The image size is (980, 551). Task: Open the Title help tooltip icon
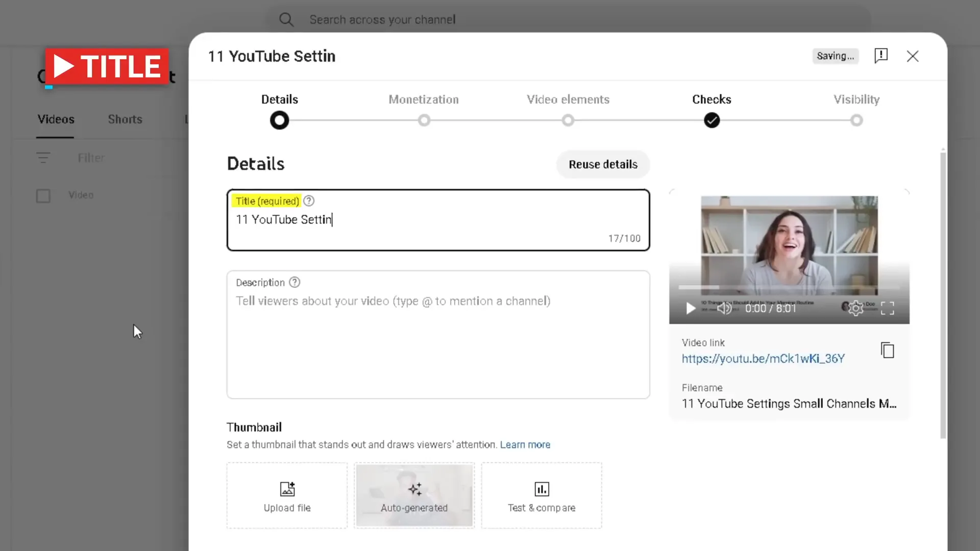click(308, 201)
